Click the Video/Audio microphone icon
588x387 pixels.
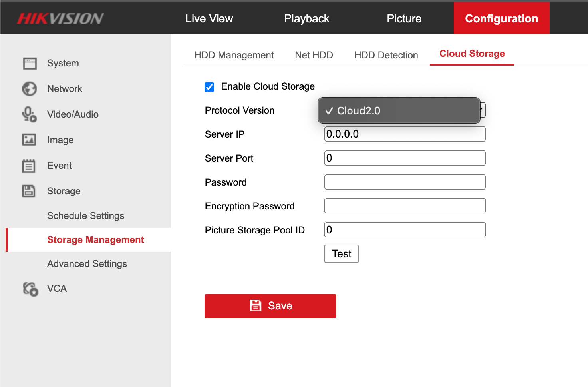(30, 114)
